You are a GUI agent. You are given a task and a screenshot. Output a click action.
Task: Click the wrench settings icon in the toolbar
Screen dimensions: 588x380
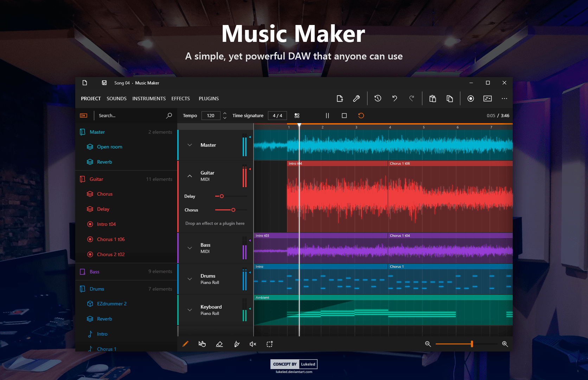356,99
